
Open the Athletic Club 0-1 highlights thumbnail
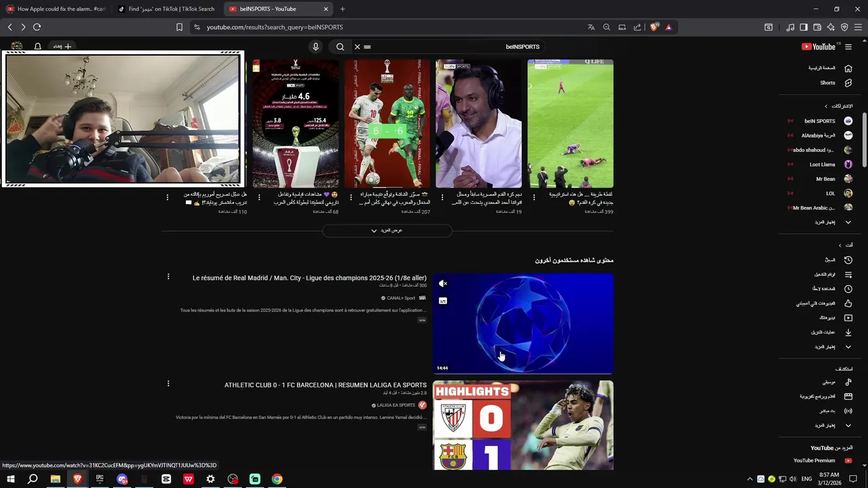pyautogui.click(x=523, y=425)
